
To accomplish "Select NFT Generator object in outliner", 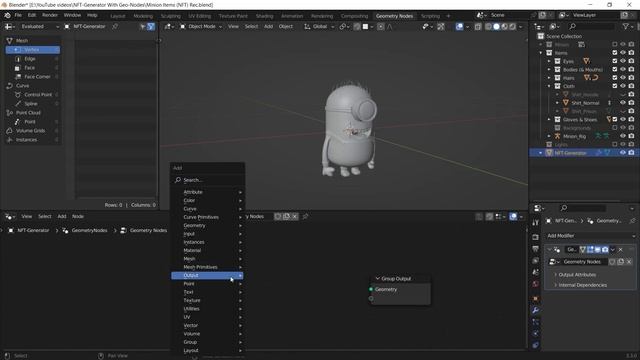I will (x=571, y=153).
